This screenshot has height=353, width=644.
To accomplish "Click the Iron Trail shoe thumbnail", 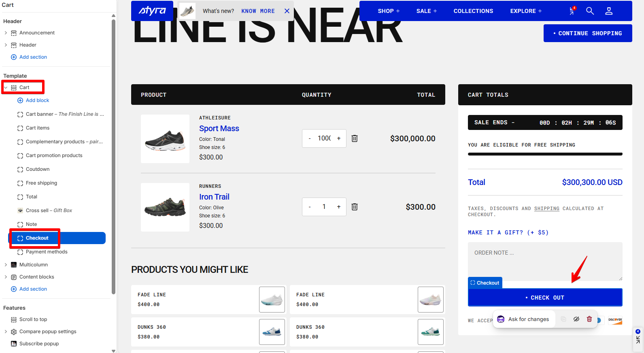I will click(x=165, y=207).
